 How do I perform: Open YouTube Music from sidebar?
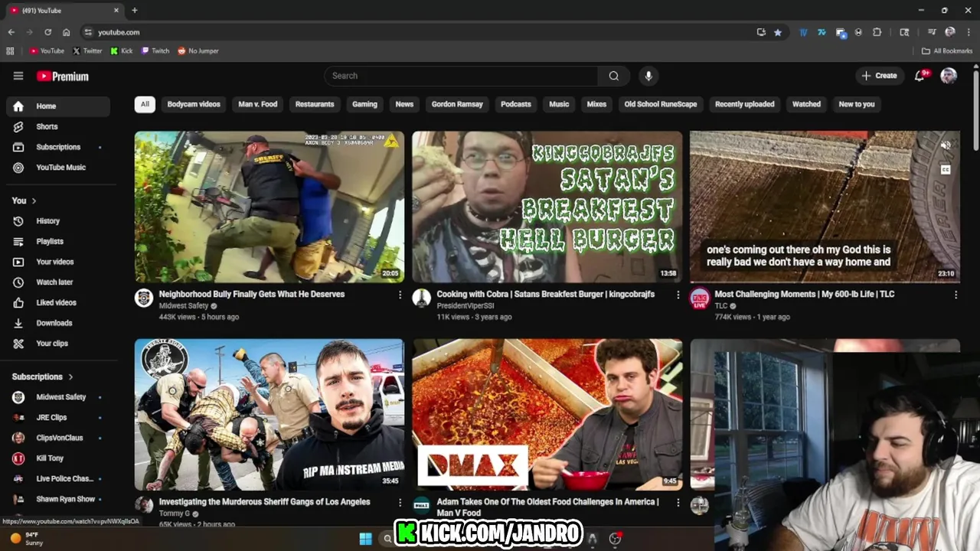58,168
